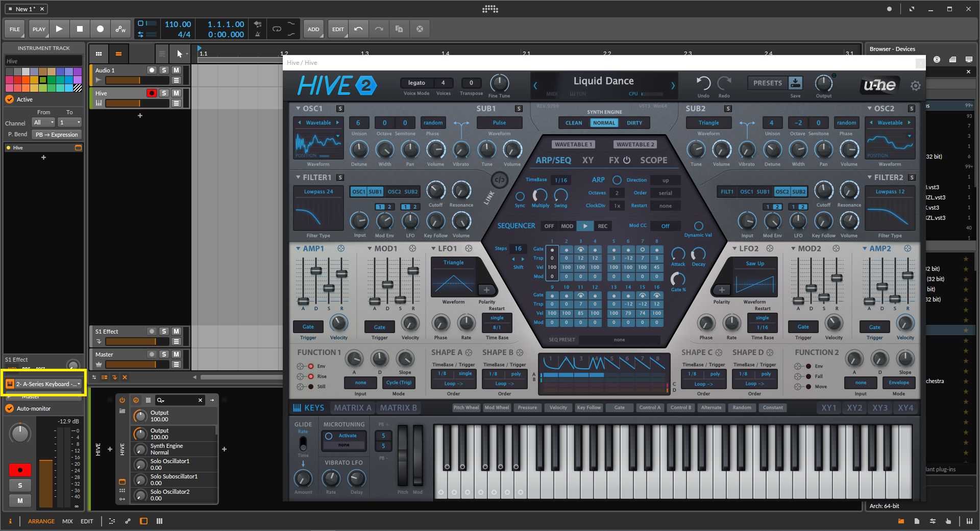Undo last action in Bitwig toolbar
The width and height of the screenshot is (980, 531).
click(x=359, y=29)
